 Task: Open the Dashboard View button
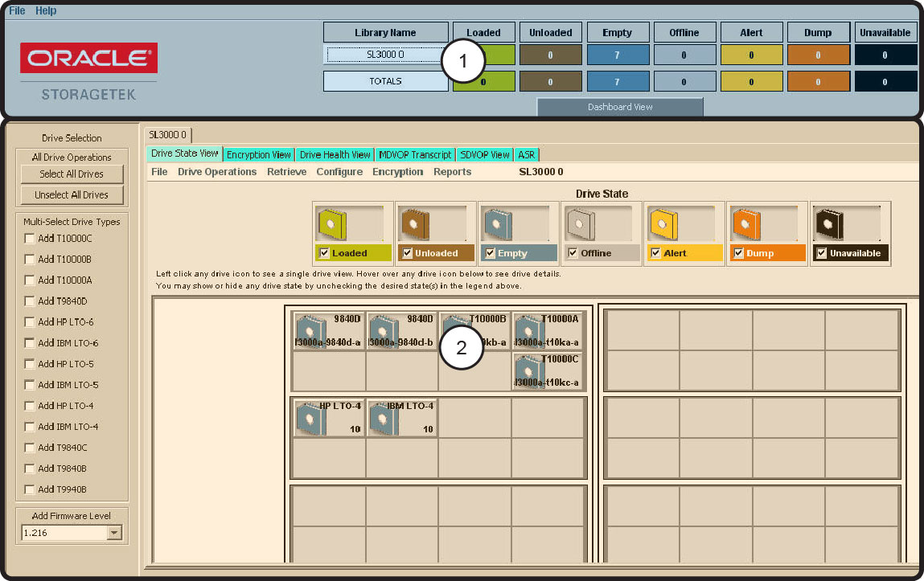click(x=620, y=107)
